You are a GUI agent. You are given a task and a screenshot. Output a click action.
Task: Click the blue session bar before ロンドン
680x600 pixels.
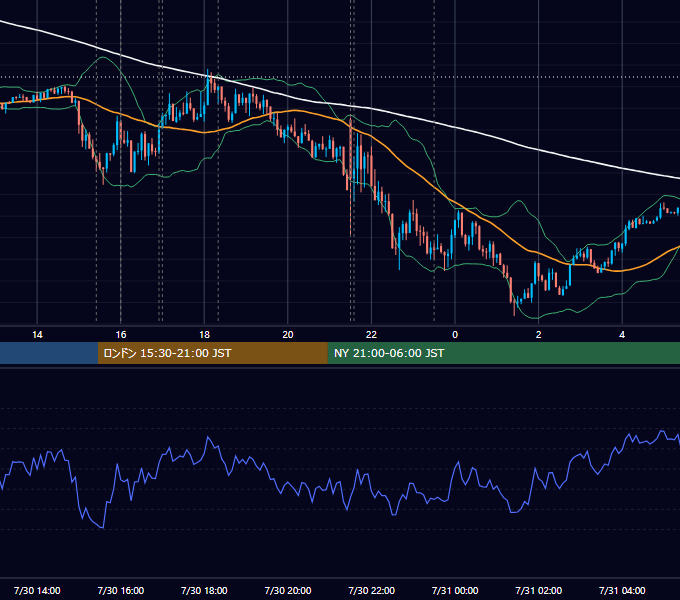coord(49,353)
